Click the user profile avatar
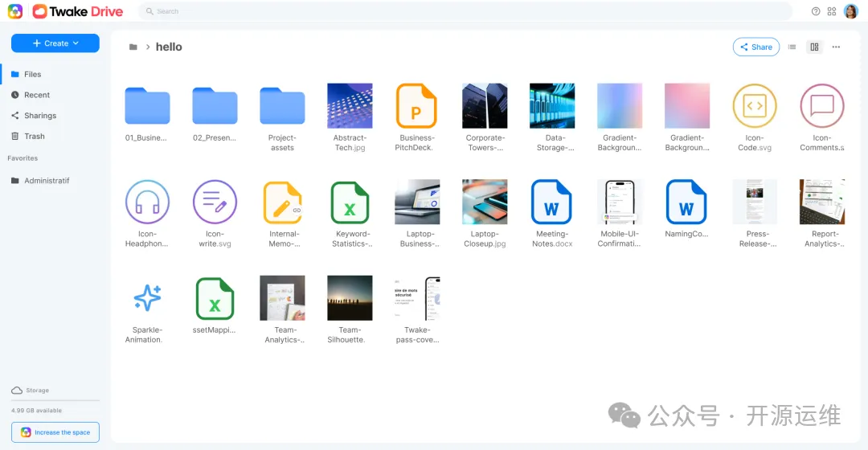 click(x=850, y=11)
